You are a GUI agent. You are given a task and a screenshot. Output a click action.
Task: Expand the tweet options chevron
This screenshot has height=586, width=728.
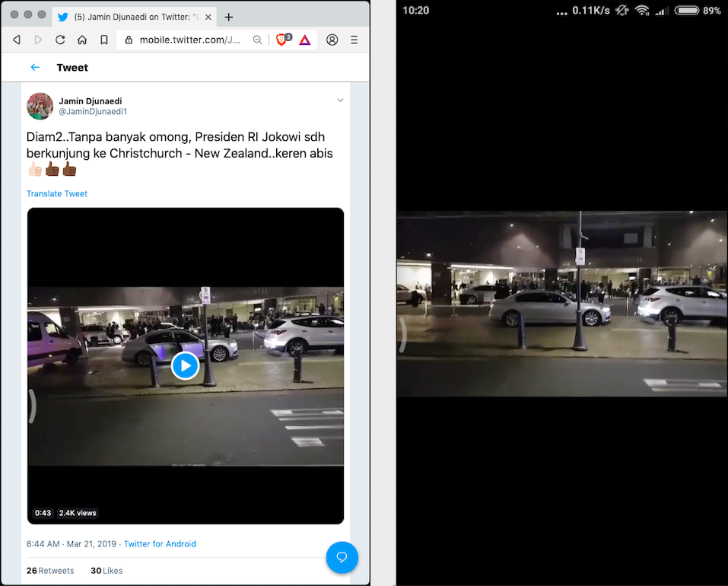340,100
